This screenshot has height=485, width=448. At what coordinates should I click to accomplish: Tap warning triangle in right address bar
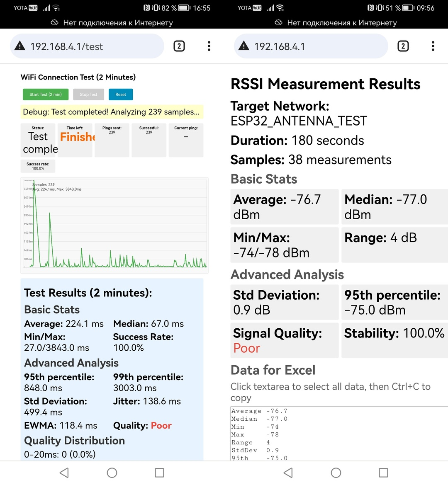[244, 46]
